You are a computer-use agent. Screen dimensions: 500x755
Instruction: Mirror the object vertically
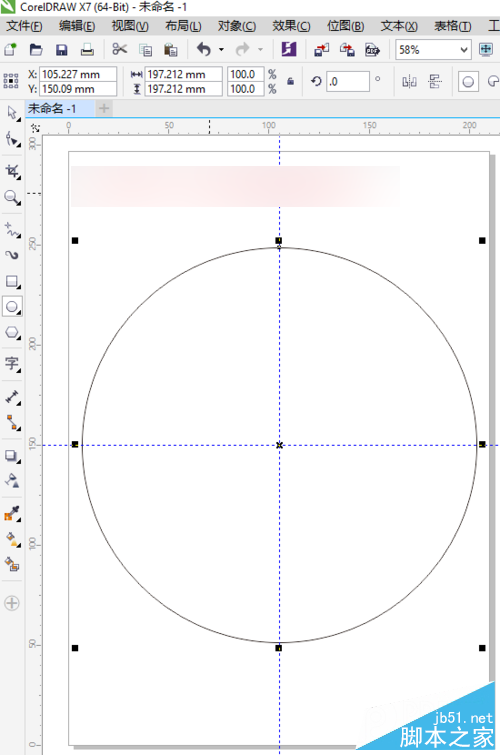(x=434, y=81)
